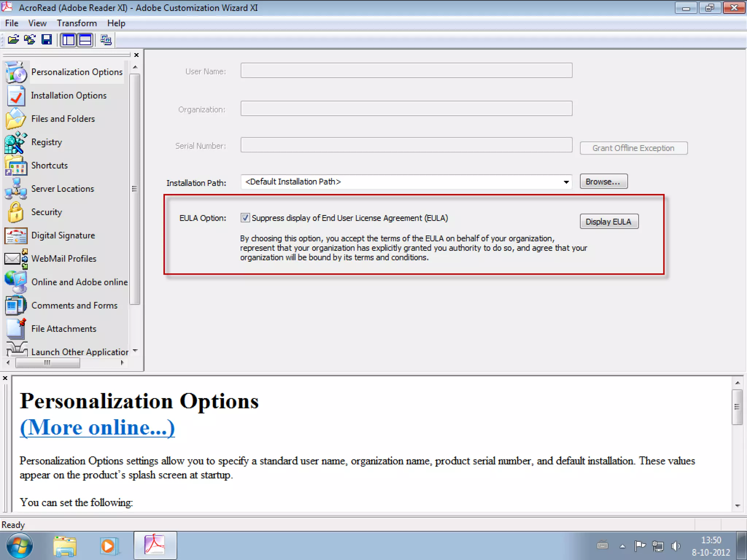Select Installation Options checklist icon
The width and height of the screenshot is (747, 560).
16,96
